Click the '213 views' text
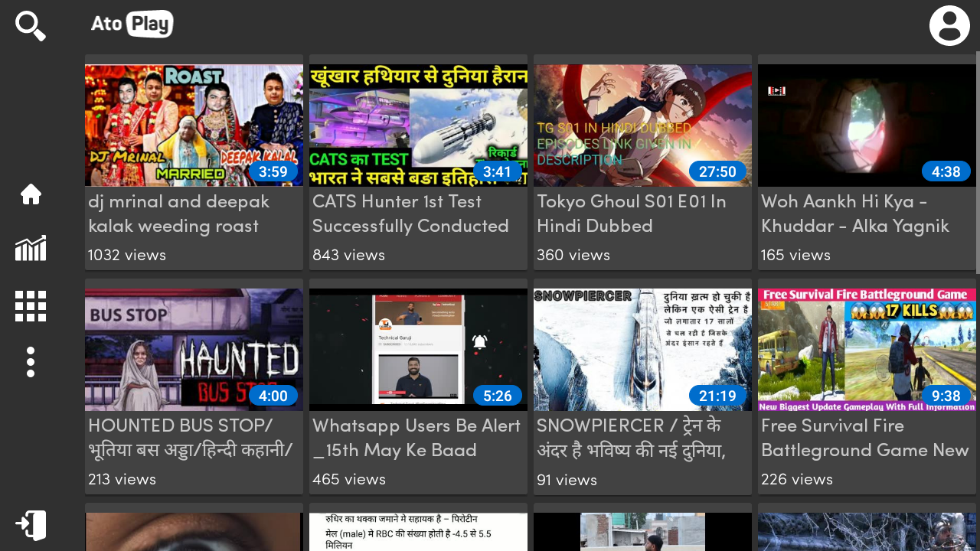 click(122, 479)
